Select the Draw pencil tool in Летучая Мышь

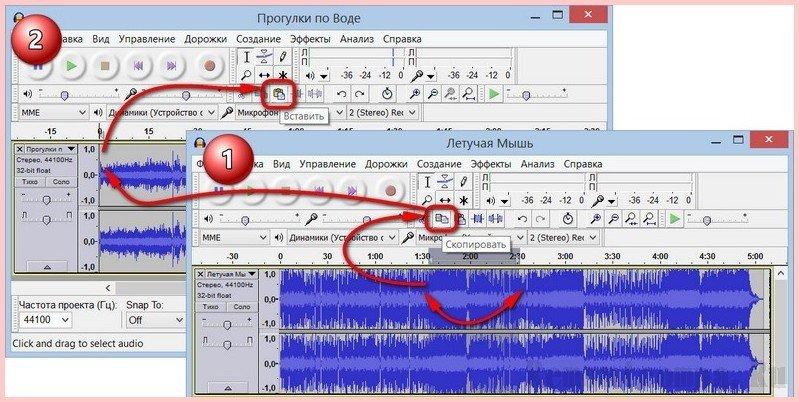coord(463,182)
